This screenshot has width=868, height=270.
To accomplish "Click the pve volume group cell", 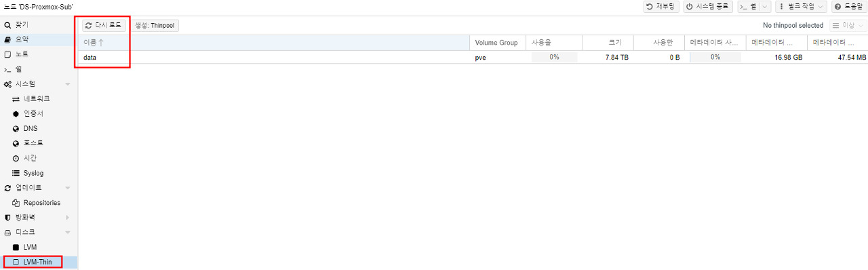I will pyautogui.click(x=498, y=58).
